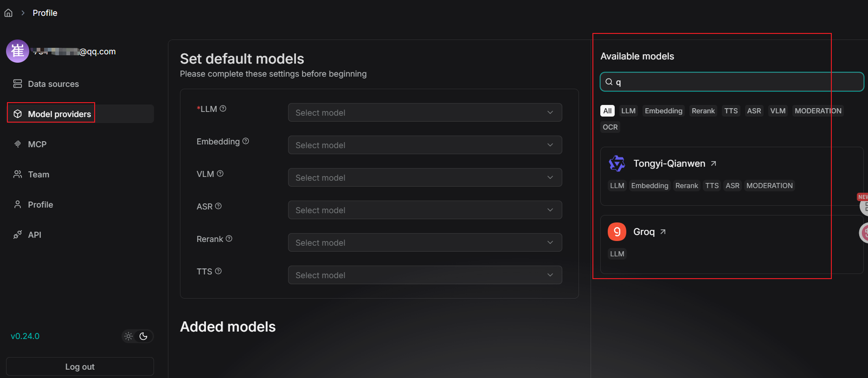Click the MODERATION tag on Tongyi-Qianwen card
The width and height of the screenshot is (868, 378).
pyautogui.click(x=769, y=186)
